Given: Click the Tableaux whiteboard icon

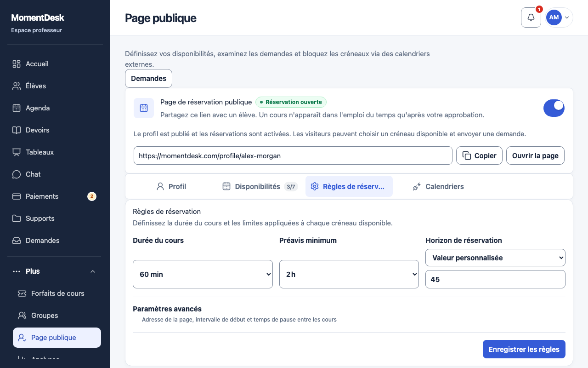Looking at the screenshot, I should pyautogui.click(x=17, y=152).
